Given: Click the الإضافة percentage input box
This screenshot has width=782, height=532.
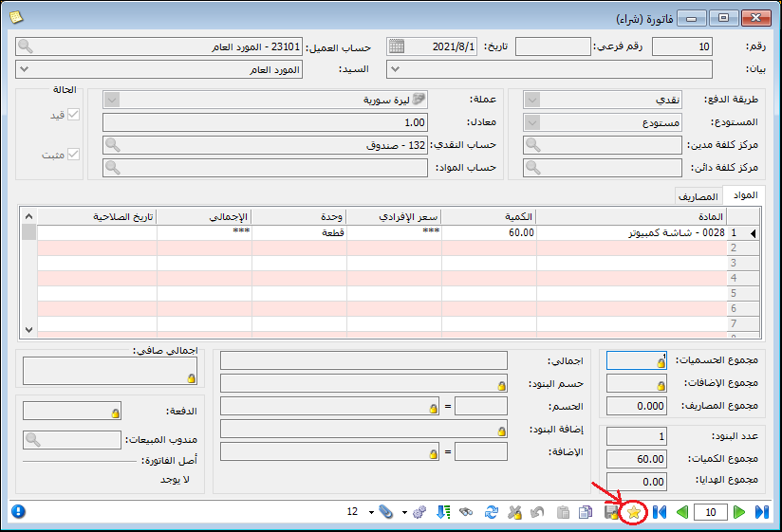Looking at the screenshot, I should click(x=481, y=451).
